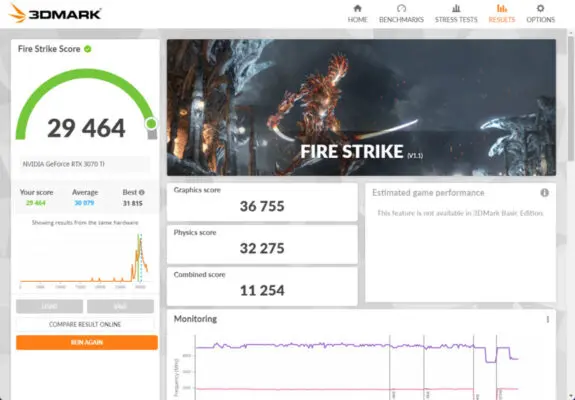
Task: Click COMPARE RESULT ONLINE
Action: [85, 324]
